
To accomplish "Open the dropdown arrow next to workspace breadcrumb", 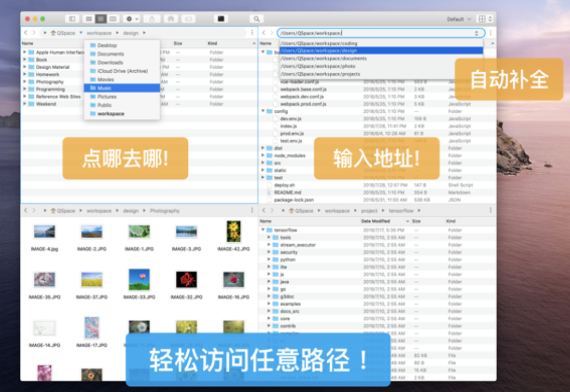I will click(x=81, y=32).
